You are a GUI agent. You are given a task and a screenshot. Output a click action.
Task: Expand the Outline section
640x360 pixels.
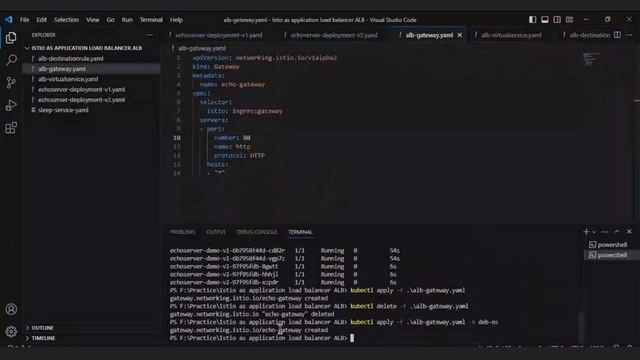(x=42, y=328)
